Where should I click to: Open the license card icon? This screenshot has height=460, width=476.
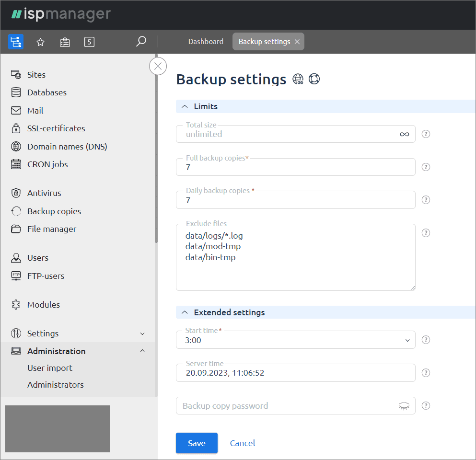pyautogui.click(x=65, y=42)
